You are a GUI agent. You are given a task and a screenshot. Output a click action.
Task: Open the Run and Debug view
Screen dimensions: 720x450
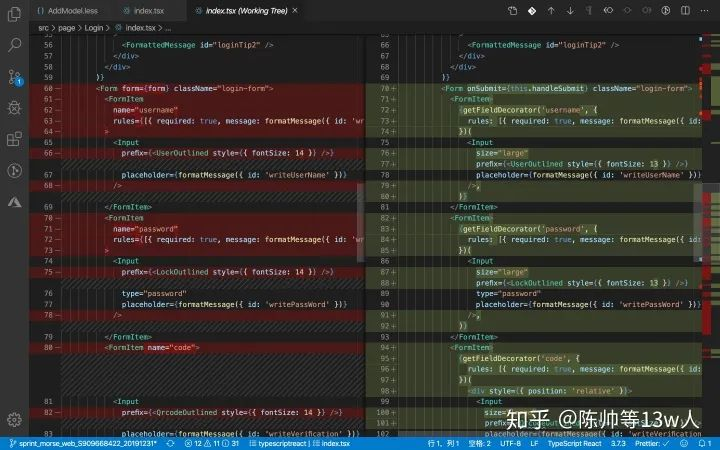point(14,107)
